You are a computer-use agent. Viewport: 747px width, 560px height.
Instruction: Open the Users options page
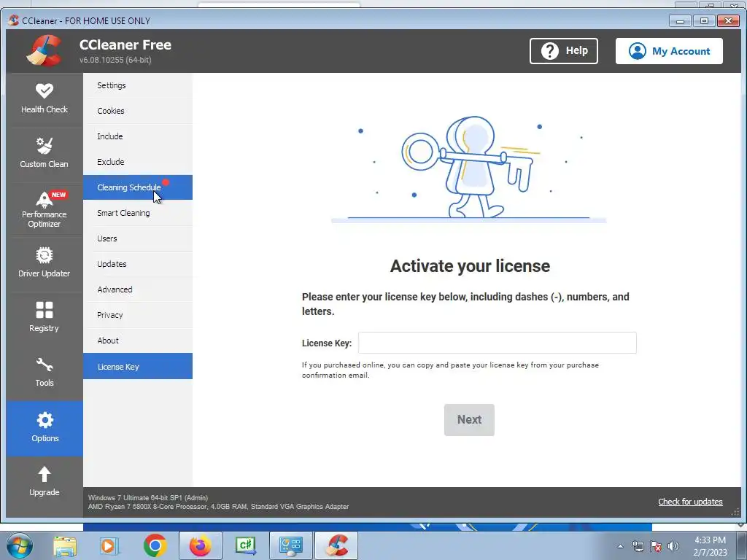(138, 238)
